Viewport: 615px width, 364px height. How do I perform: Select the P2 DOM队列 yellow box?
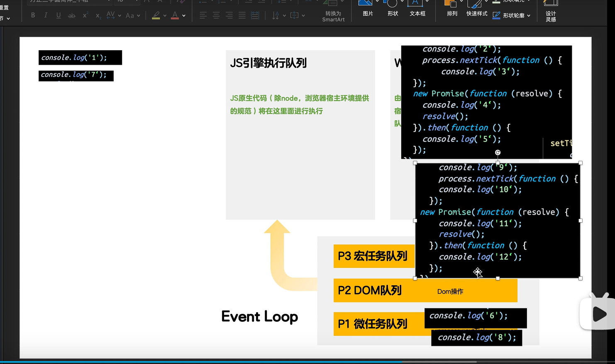[373, 290]
